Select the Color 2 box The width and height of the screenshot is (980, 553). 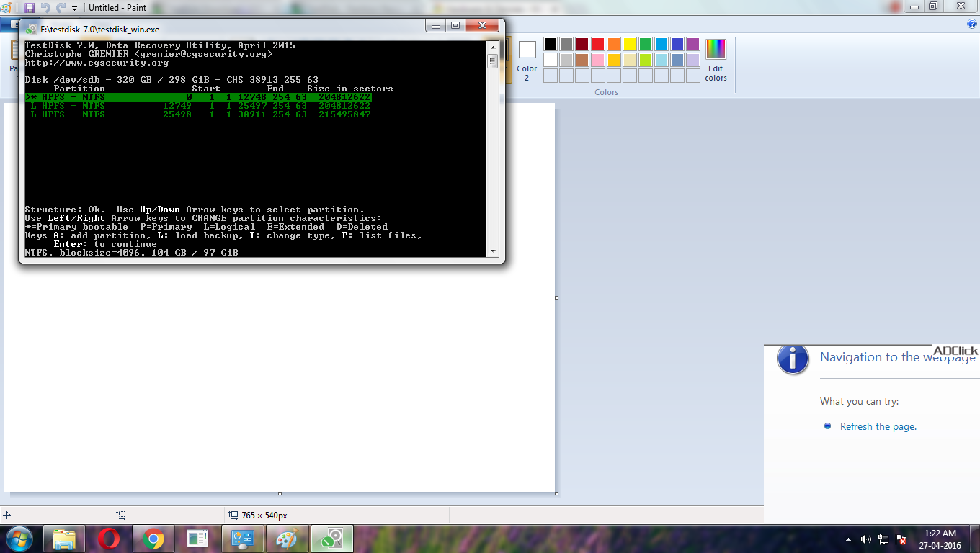527,60
